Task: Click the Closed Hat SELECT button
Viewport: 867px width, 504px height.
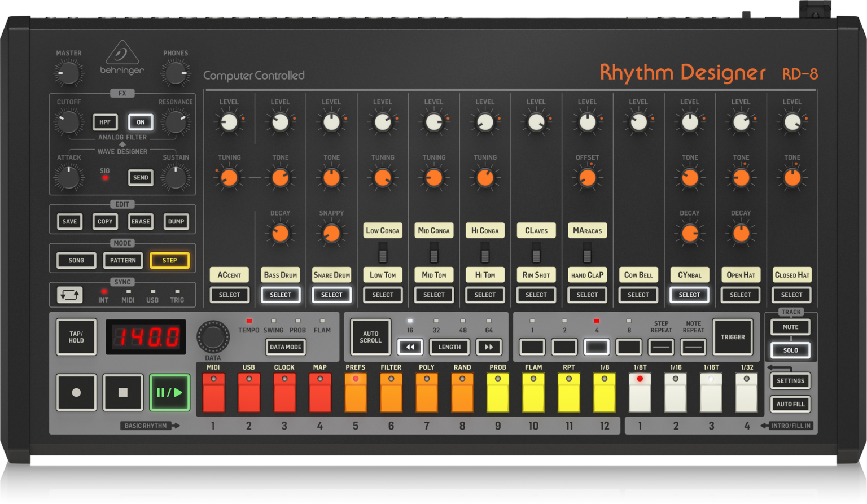Action: pyautogui.click(x=791, y=295)
